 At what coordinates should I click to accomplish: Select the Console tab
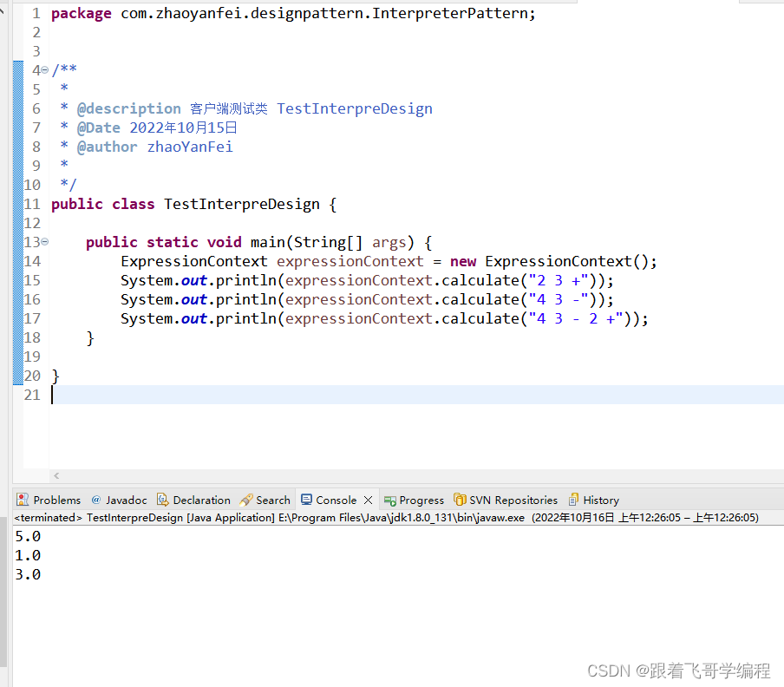336,500
